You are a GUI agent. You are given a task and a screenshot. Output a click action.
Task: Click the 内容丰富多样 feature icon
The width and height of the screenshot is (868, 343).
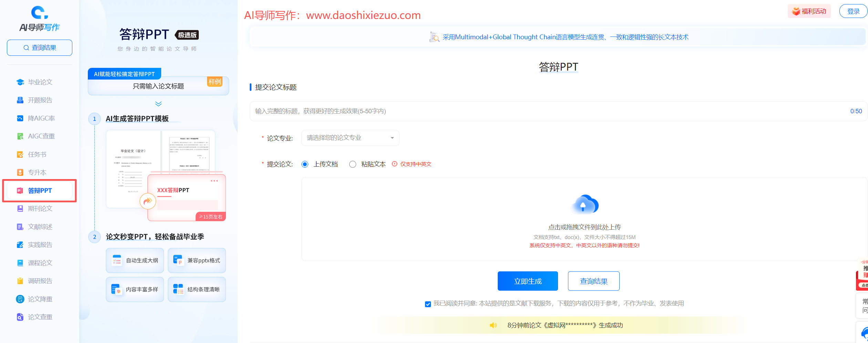pos(117,290)
